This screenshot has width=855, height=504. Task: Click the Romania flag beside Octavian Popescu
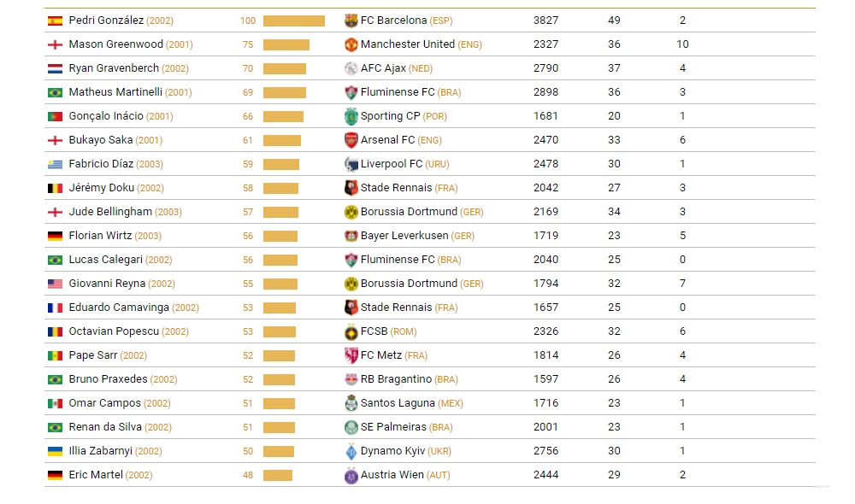(x=55, y=331)
